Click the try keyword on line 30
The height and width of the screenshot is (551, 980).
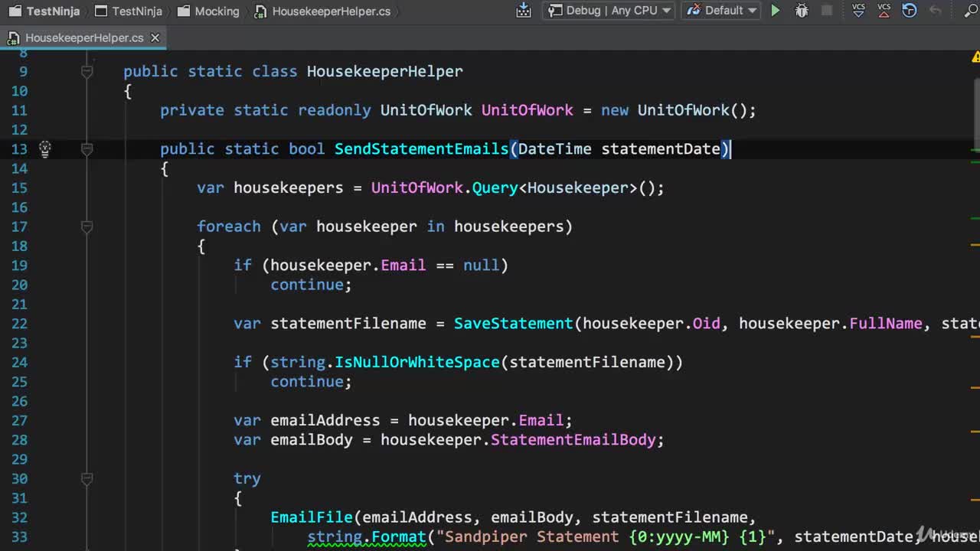pyautogui.click(x=247, y=478)
